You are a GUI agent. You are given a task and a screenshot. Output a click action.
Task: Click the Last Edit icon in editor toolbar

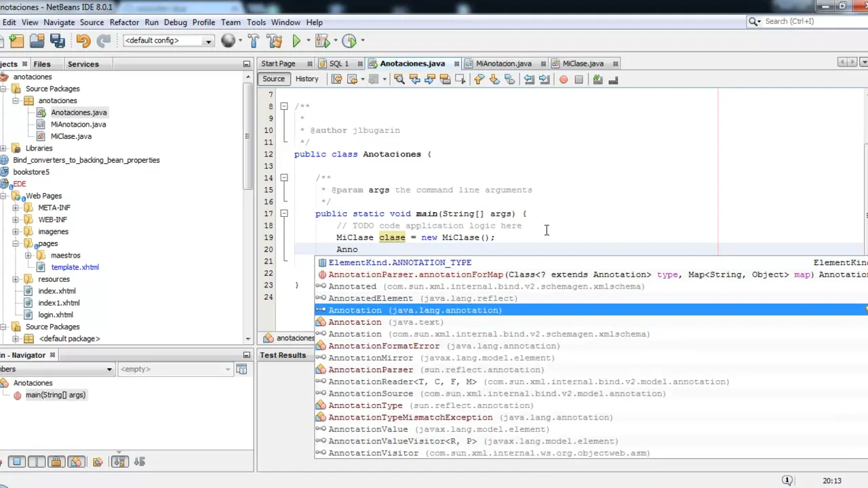tap(336, 79)
